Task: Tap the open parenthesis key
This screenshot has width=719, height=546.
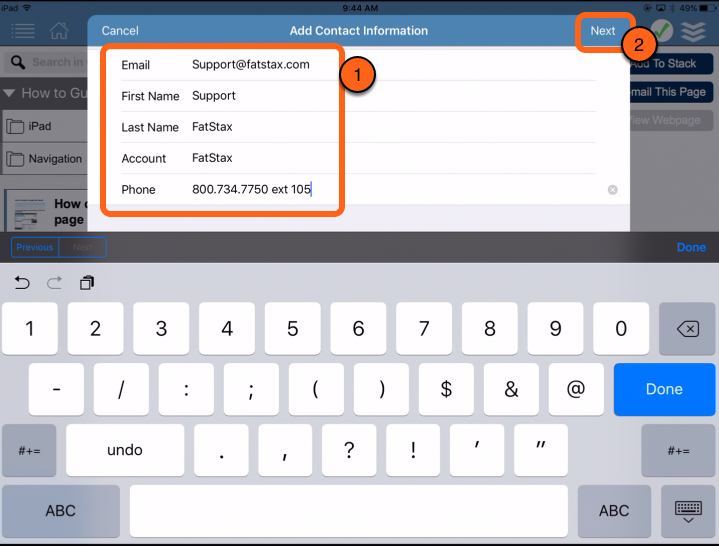Action: tap(316, 389)
